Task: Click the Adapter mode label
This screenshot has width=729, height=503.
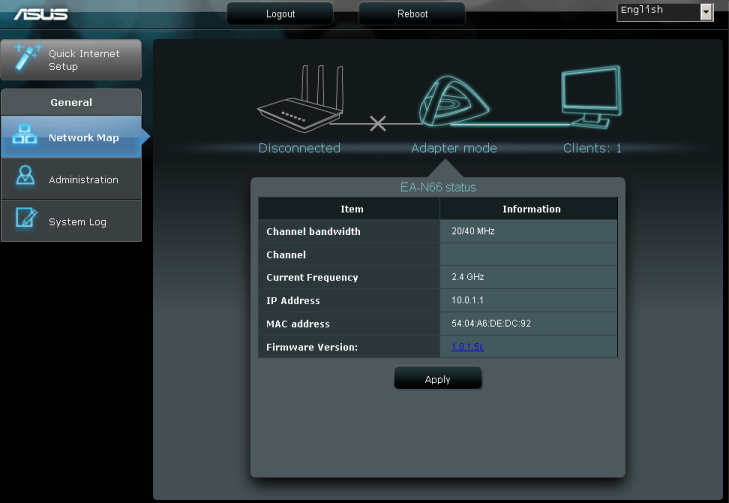Action: (x=454, y=148)
